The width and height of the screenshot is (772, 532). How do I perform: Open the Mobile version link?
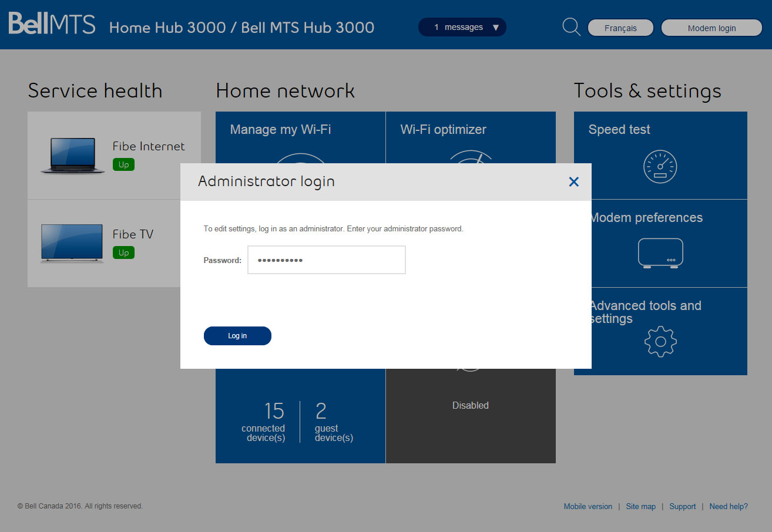tap(588, 506)
